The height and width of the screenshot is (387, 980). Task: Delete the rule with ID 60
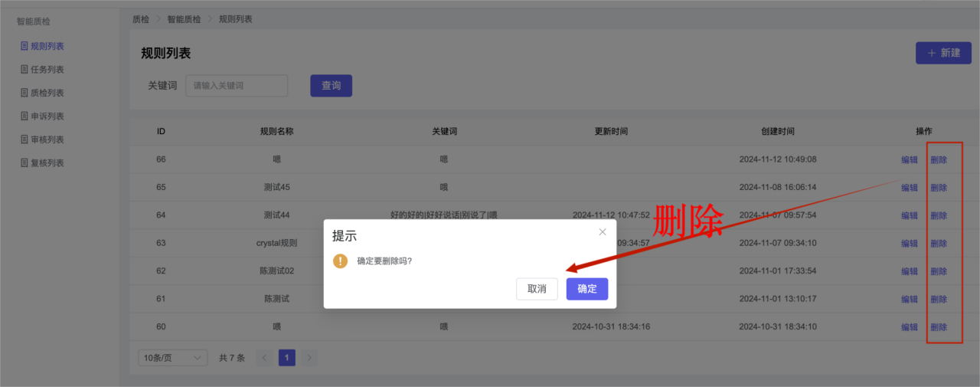[939, 327]
